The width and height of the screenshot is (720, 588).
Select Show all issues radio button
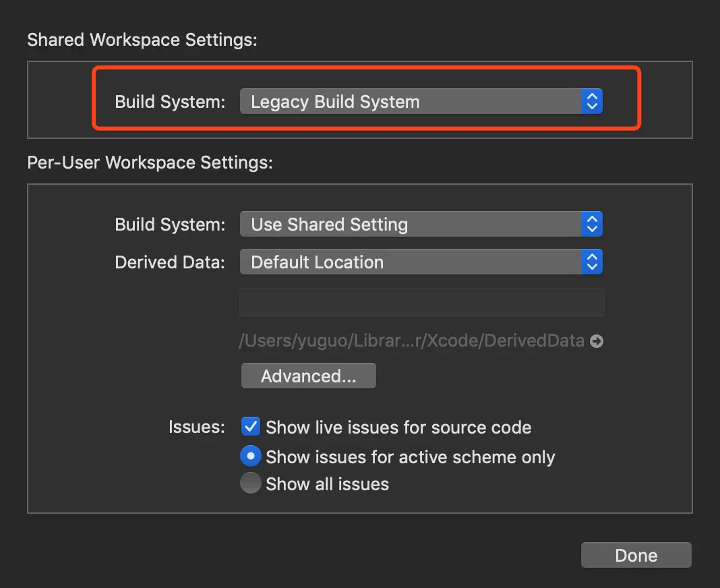tap(251, 483)
